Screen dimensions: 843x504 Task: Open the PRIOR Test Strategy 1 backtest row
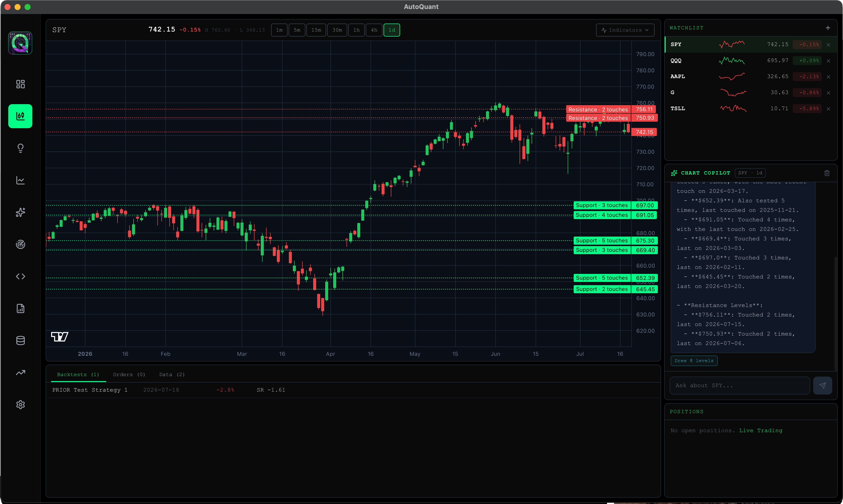(x=353, y=390)
